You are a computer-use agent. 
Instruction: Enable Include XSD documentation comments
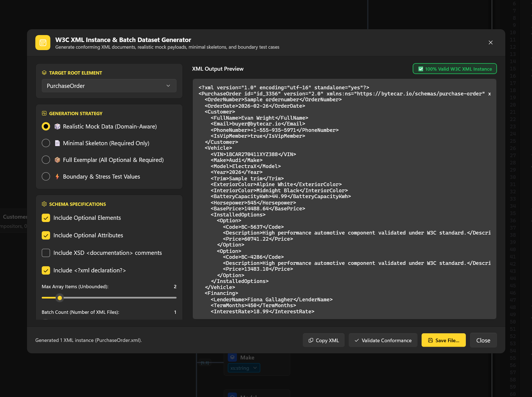pyautogui.click(x=46, y=253)
